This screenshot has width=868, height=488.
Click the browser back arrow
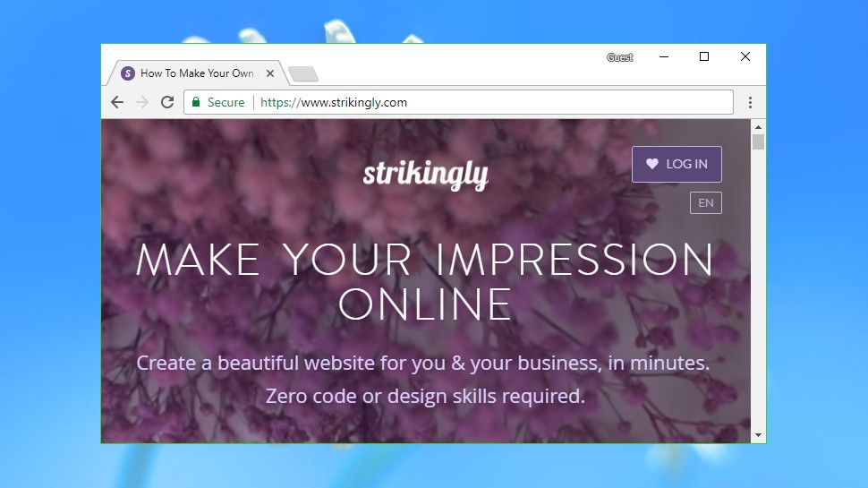117,102
